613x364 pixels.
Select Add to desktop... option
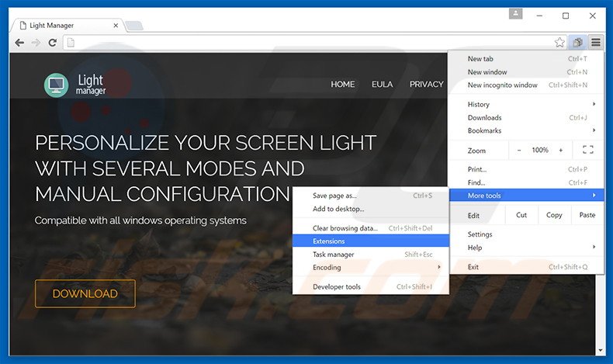point(370,209)
